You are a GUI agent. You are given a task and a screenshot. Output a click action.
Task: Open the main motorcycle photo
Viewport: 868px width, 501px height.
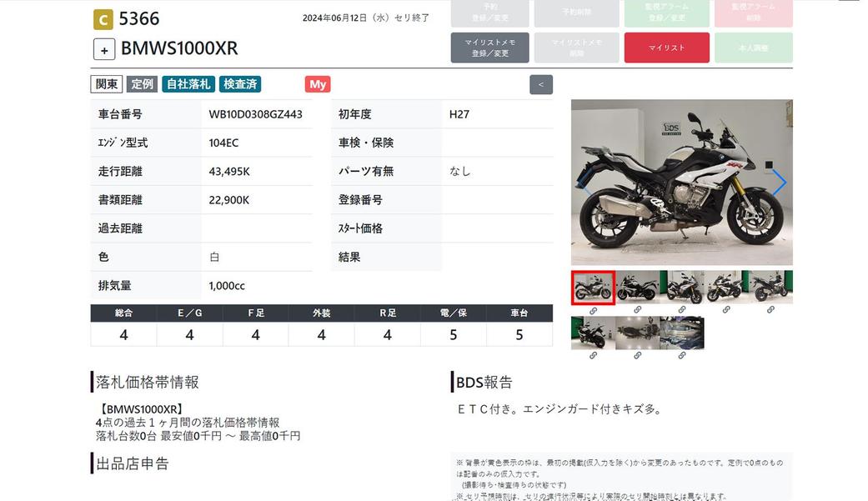coord(681,183)
